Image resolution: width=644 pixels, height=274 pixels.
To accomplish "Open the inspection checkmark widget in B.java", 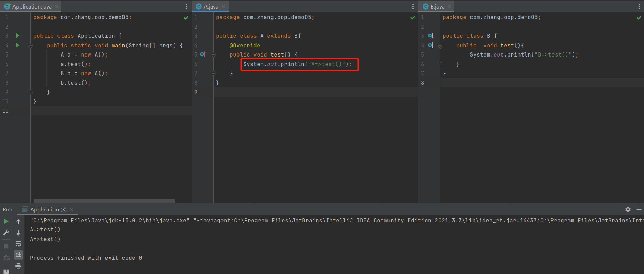I will [x=639, y=18].
